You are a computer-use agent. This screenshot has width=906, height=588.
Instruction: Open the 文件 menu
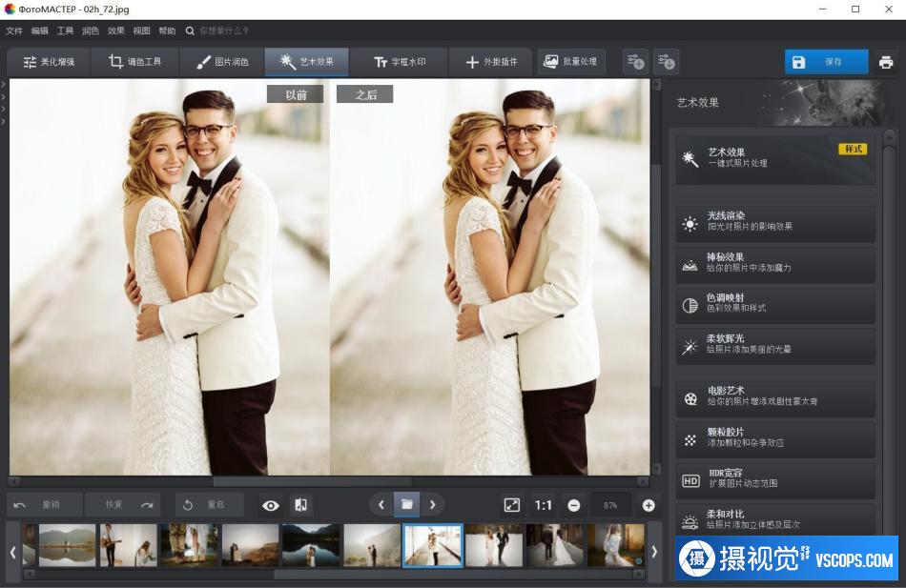(14, 30)
